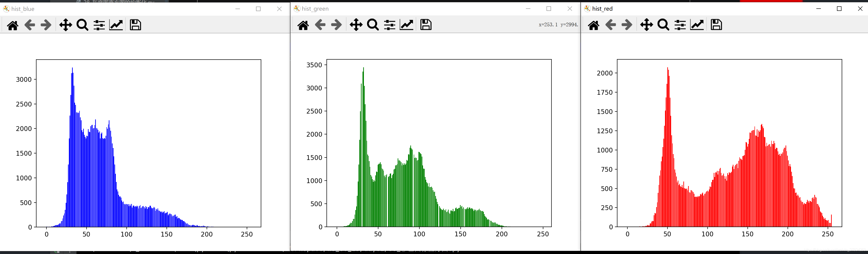Save the figure from hist_green window
Image resolution: width=868 pixels, height=254 pixels.
(426, 25)
